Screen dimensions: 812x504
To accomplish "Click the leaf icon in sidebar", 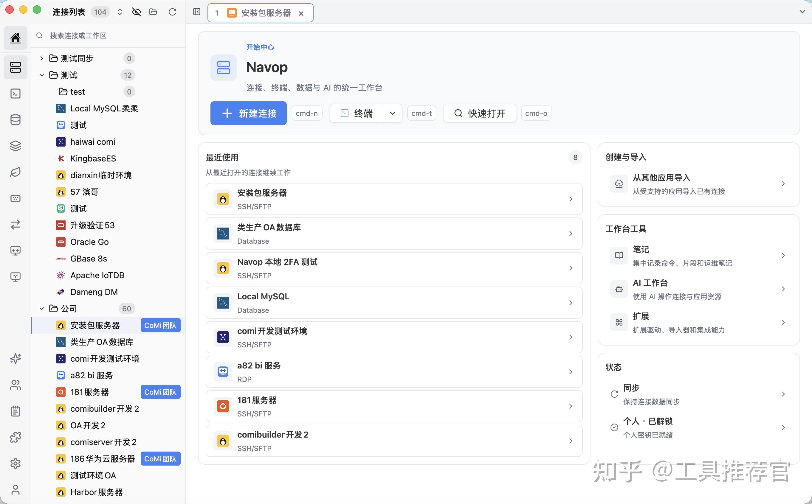I will click(15, 172).
